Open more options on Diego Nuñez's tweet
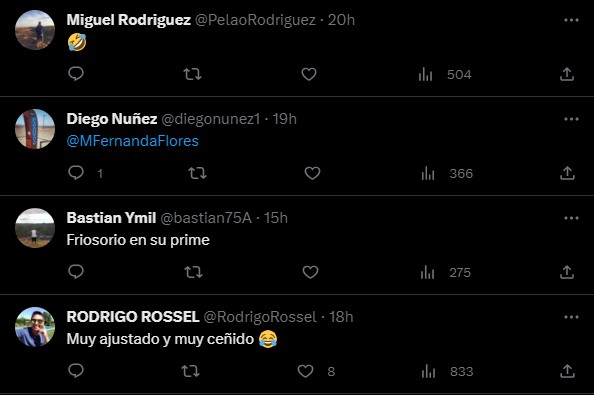The image size is (594, 395). coord(571,119)
